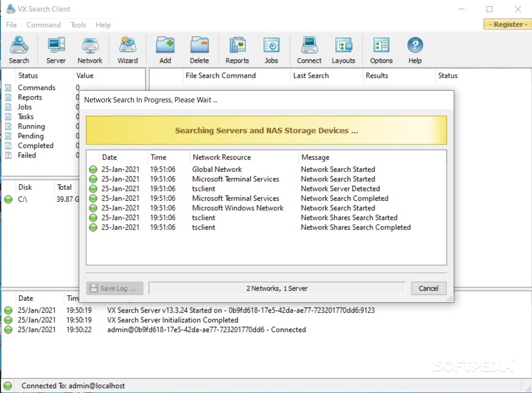Click the Network Resource column header
The width and height of the screenshot is (532, 393).
(222, 157)
